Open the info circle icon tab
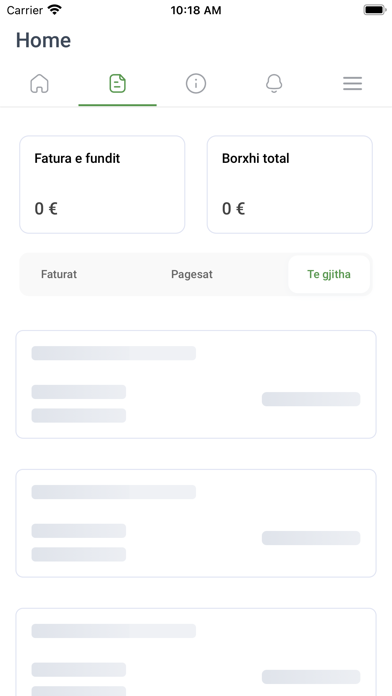The height and width of the screenshot is (696, 392). 196,83
